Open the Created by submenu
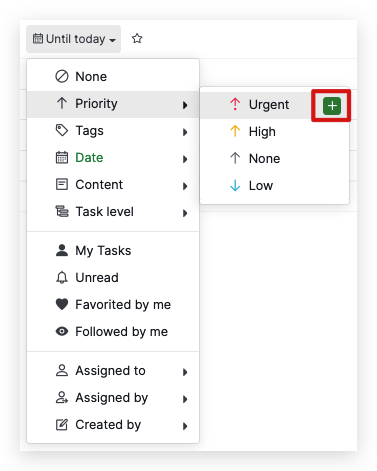The height and width of the screenshot is (471, 377). coord(113,425)
